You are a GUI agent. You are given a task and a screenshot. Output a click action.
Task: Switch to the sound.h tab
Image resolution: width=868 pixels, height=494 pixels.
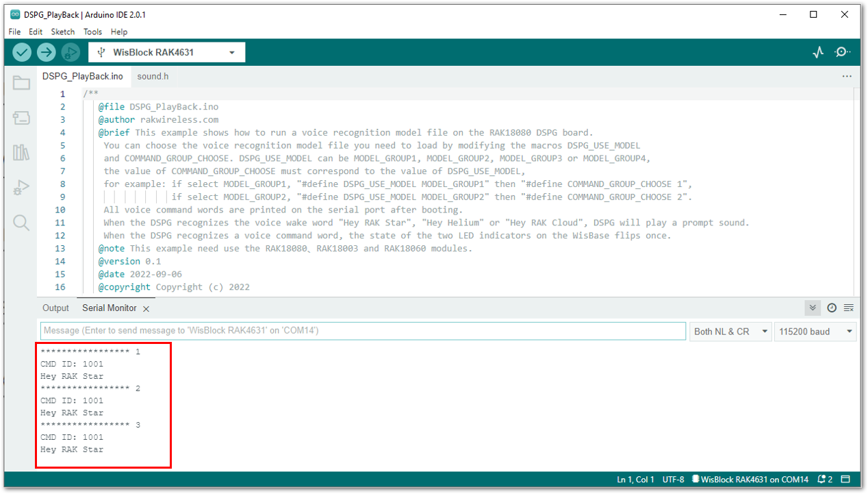click(153, 76)
